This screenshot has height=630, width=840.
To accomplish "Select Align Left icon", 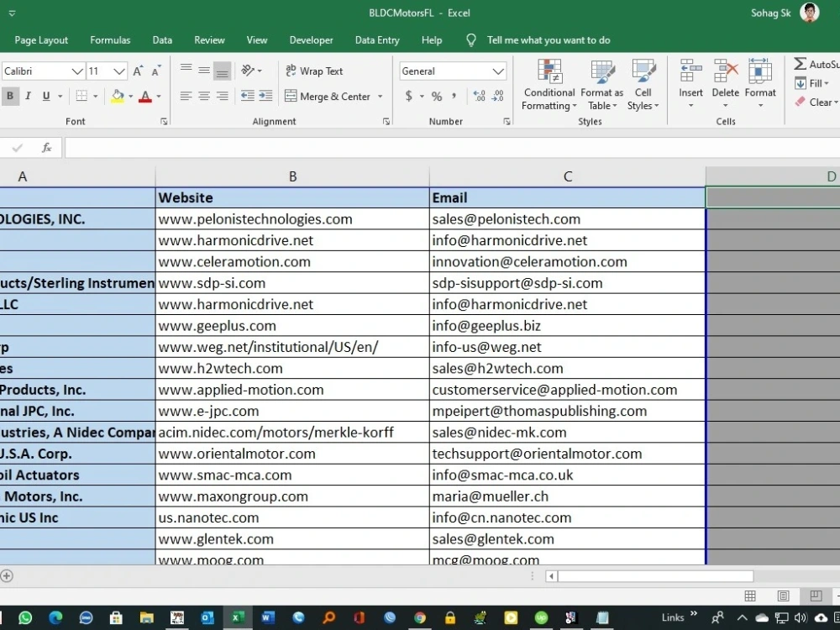I will click(x=186, y=96).
